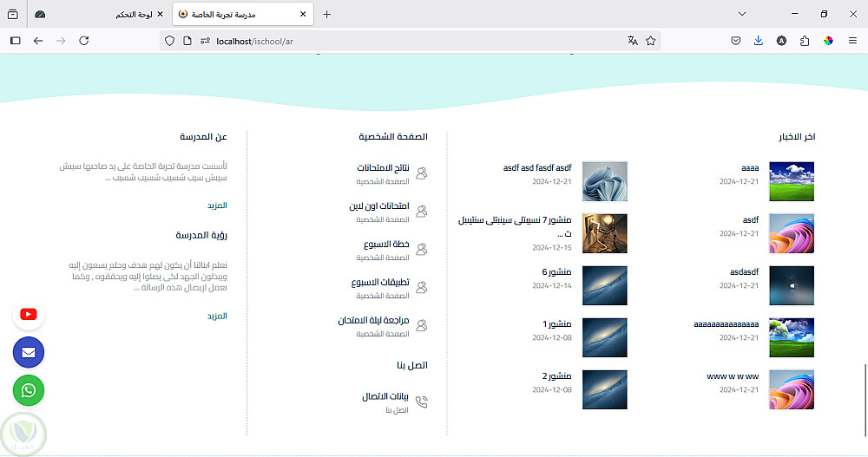Open the extensions puzzle icon

point(805,41)
